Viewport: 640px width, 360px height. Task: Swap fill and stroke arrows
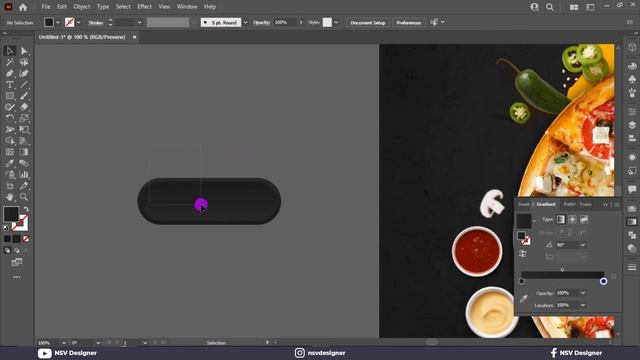[x=26, y=209]
